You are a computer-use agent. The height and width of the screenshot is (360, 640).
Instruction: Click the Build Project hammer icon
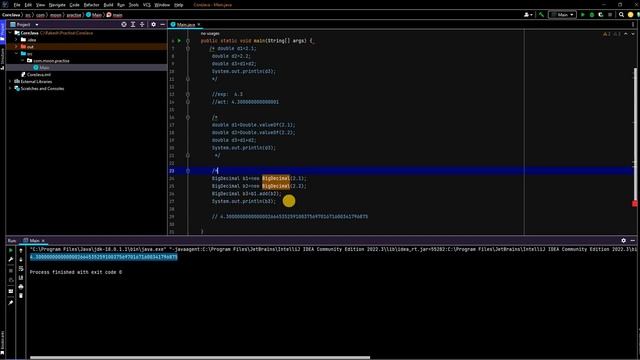coord(541,15)
